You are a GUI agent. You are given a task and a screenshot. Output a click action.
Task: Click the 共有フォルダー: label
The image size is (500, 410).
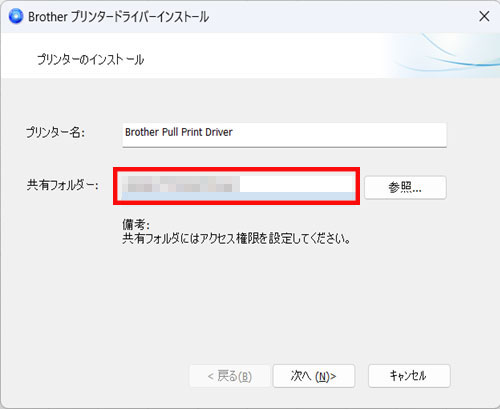tap(62, 185)
